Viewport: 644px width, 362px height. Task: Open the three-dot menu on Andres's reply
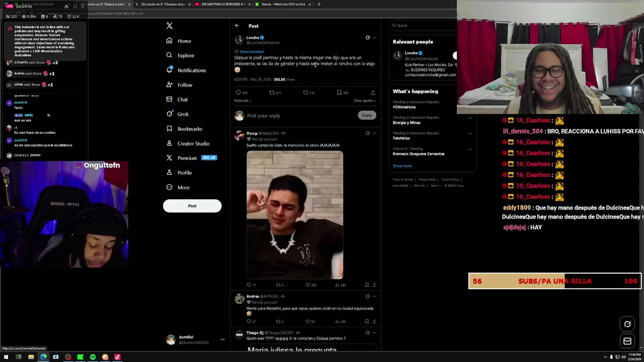tap(374, 297)
